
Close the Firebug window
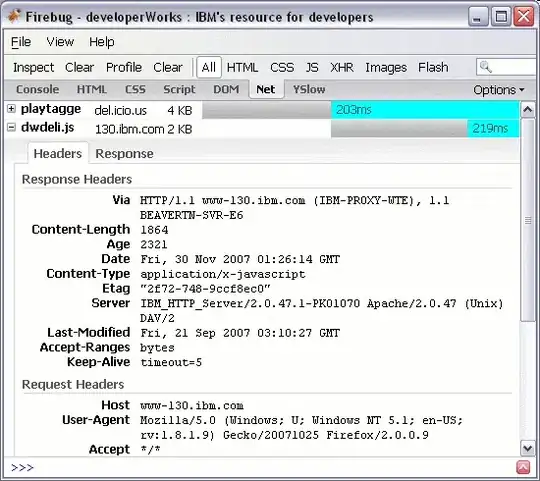524,16
